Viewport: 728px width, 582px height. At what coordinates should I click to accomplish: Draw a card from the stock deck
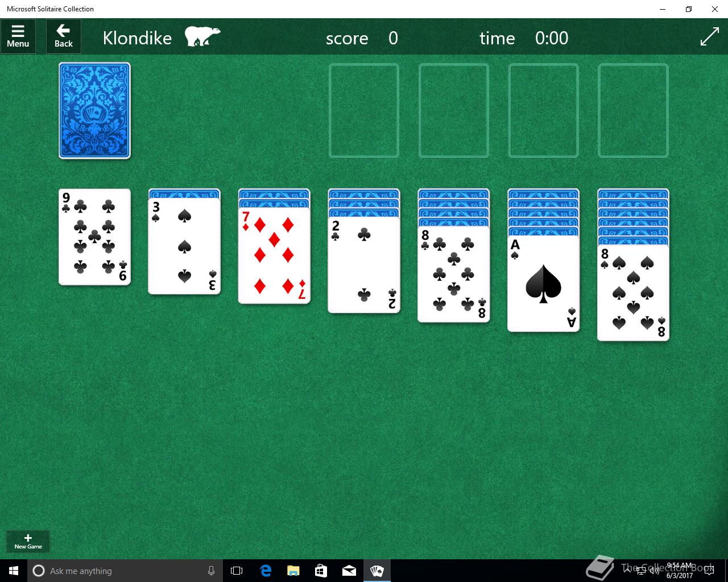coord(94,110)
